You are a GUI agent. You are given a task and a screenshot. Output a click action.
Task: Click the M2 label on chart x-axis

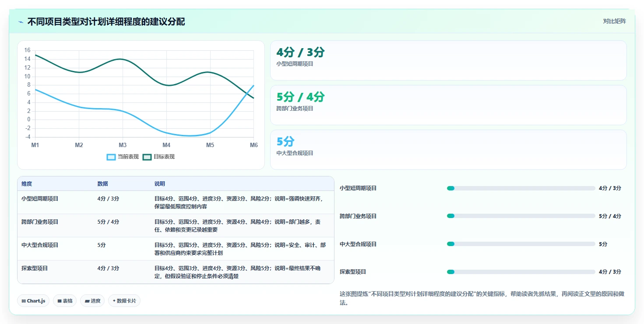pyautogui.click(x=79, y=145)
